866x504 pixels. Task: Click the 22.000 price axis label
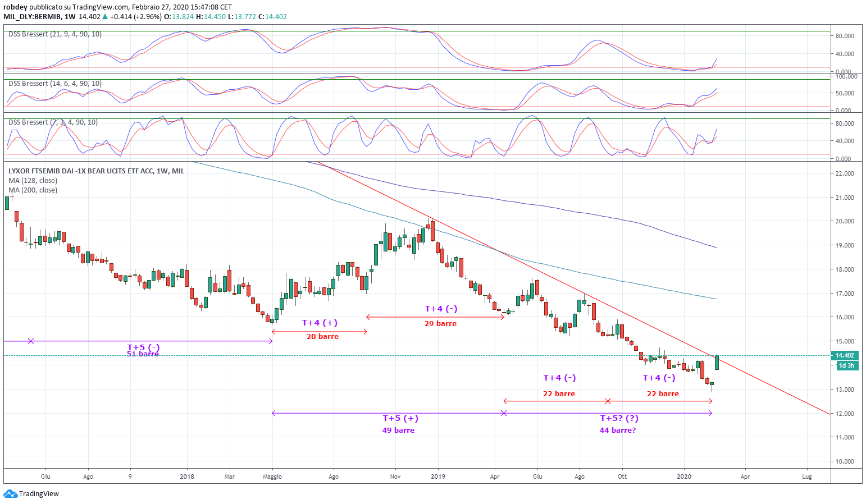click(x=845, y=173)
